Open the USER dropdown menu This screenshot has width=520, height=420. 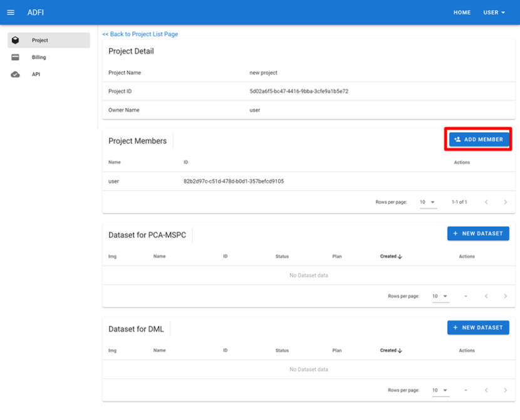coord(494,13)
